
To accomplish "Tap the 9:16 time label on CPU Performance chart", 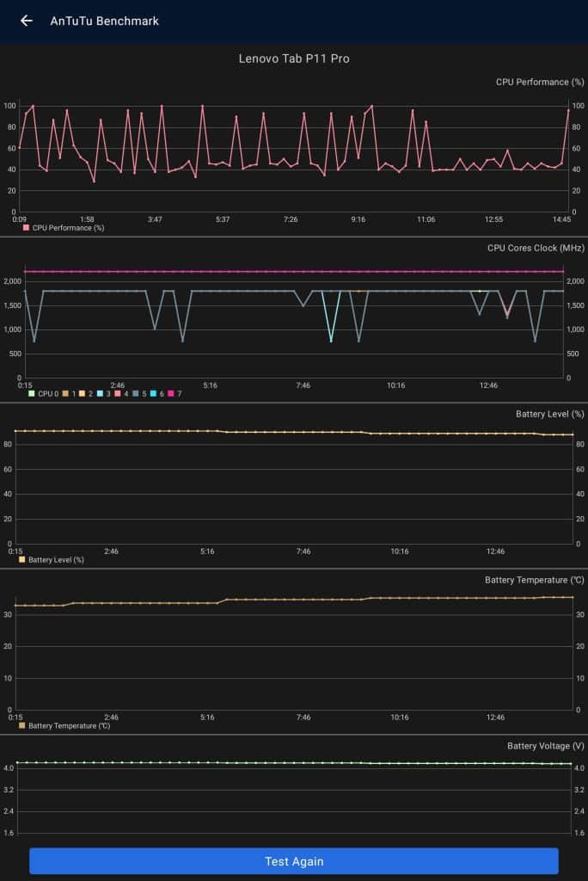I will point(358,219).
